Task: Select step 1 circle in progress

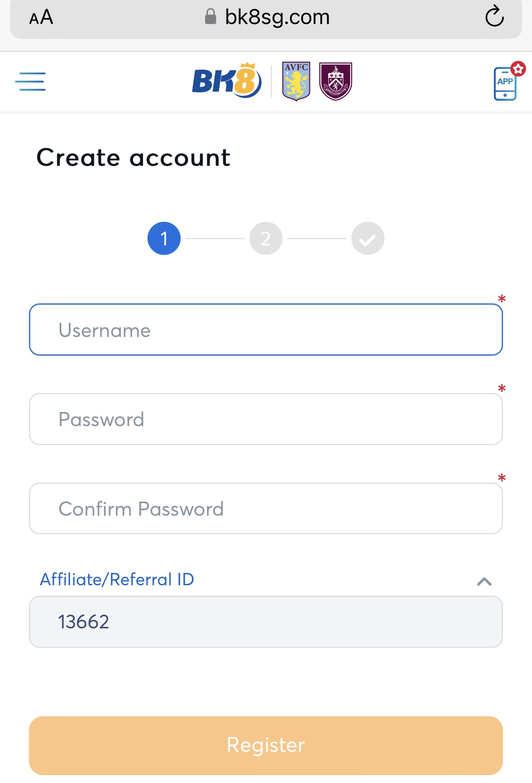Action: pyautogui.click(x=164, y=238)
